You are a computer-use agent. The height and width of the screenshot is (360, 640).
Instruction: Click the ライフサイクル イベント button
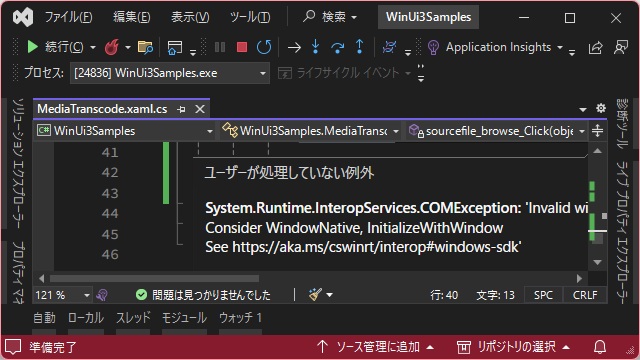click(338, 73)
